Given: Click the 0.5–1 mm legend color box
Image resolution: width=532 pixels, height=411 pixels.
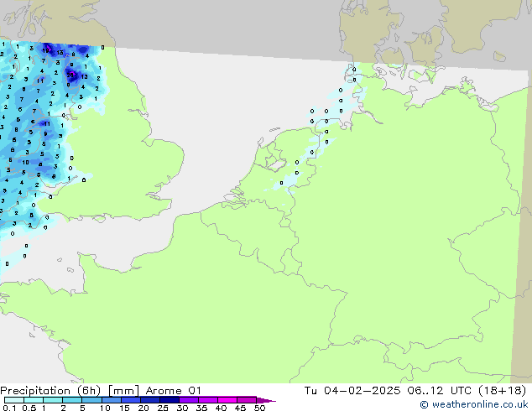Looking at the screenshot, I should pyautogui.click(x=34, y=400).
